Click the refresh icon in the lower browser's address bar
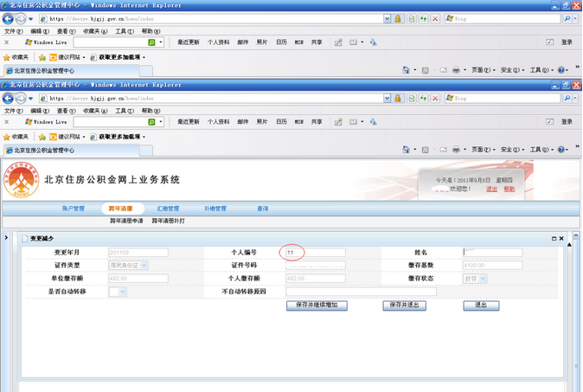The width and height of the screenshot is (583, 392). [x=411, y=100]
